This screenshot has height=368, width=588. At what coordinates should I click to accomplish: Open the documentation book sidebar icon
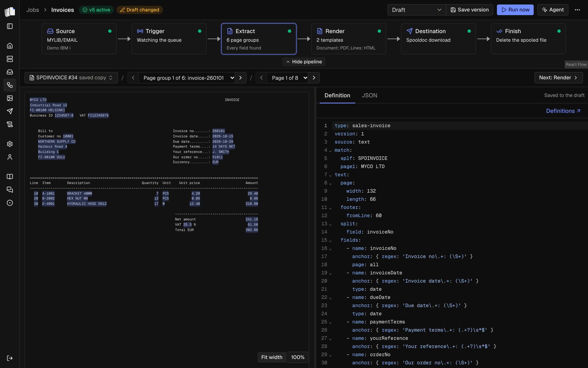10,177
